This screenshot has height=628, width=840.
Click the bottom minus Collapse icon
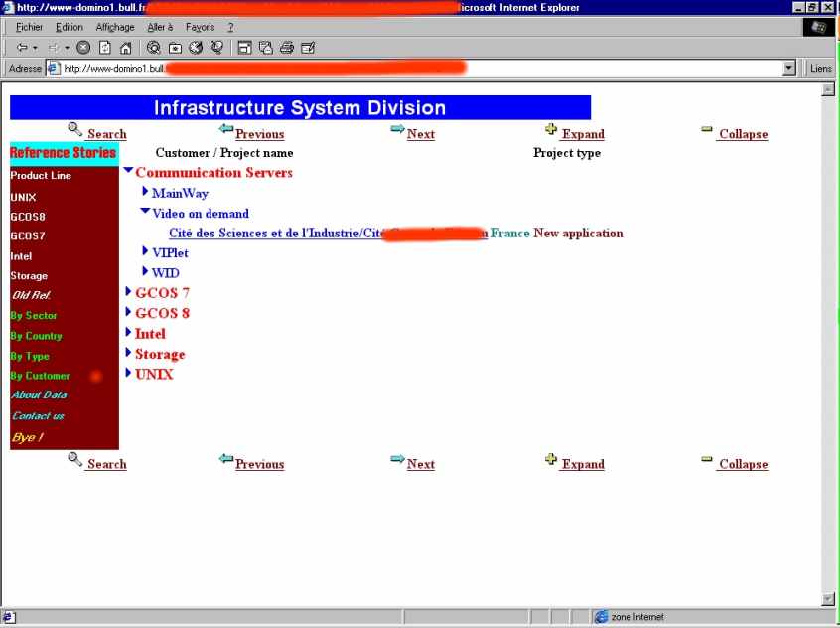coord(707,459)
